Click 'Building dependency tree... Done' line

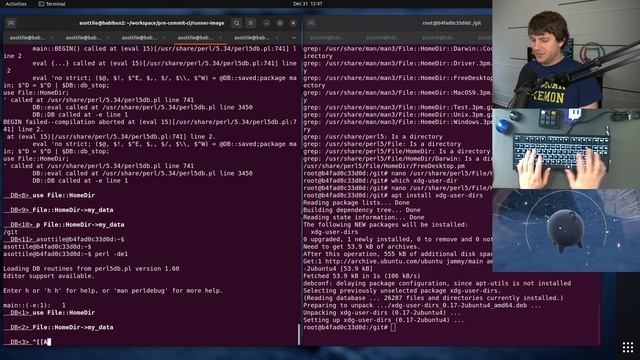(x=362, y=210)
